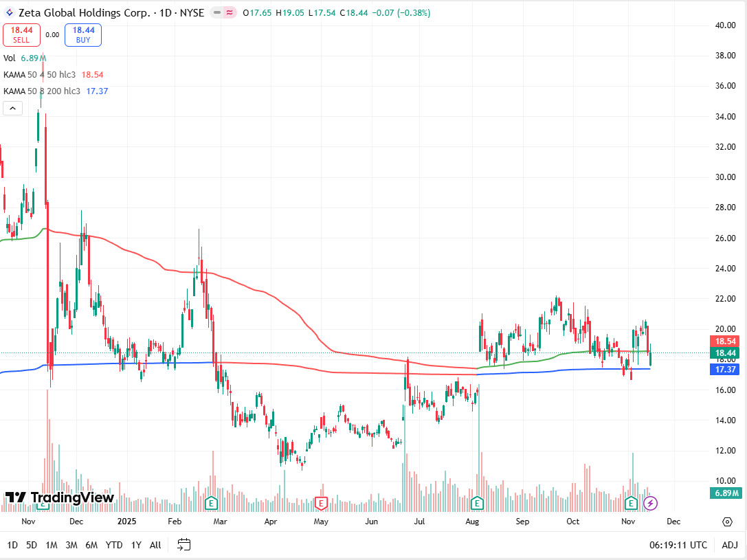Switch to the 1Y time range

pos(136,545)
